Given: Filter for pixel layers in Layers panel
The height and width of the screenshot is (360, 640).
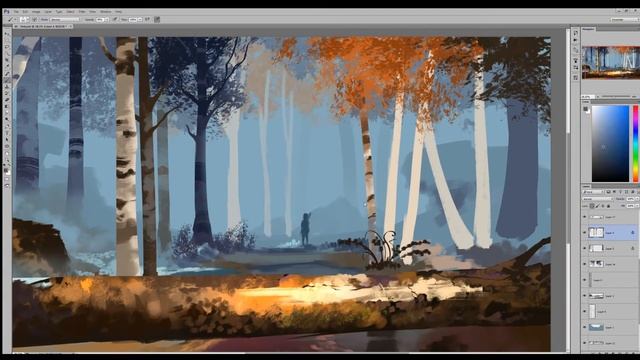Looking at the screenshot, I should pos(608,191).
